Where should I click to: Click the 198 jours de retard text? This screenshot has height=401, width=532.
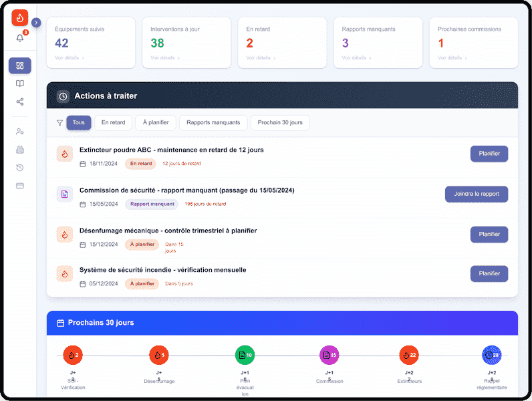(x=205, y=204)
